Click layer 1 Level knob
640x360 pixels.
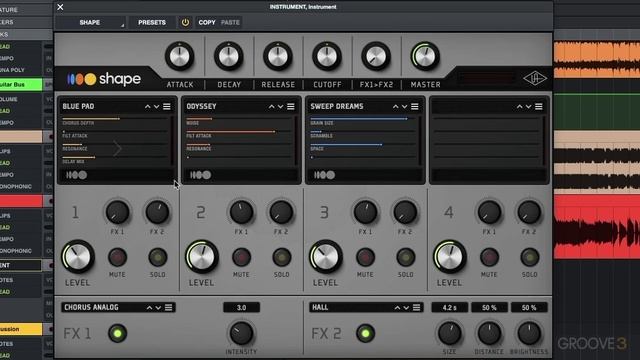(x=78, y=257)
